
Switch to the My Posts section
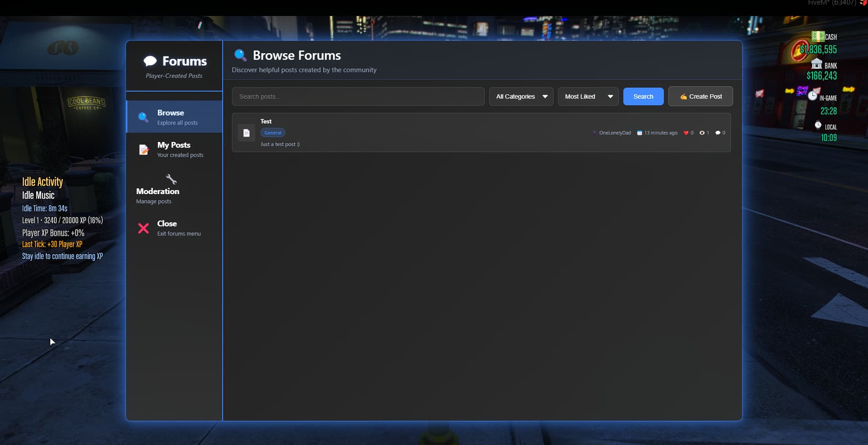click(174, 149)
